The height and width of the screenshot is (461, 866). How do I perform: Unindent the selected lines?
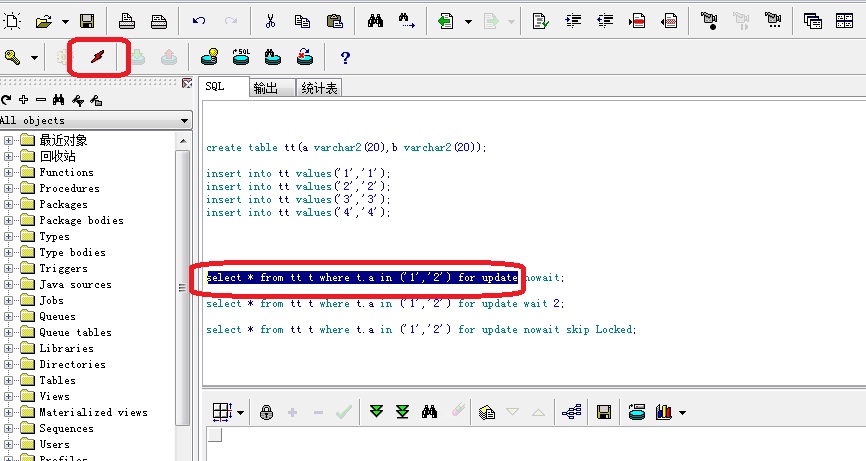pos(605,21)
